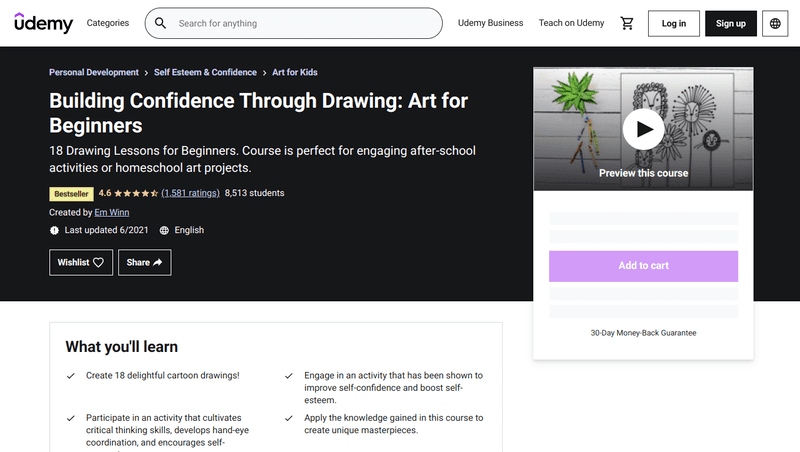Viewport: 800px width, 452px height.
Task: Add course to Wishlist
Action: click(81, 262)
